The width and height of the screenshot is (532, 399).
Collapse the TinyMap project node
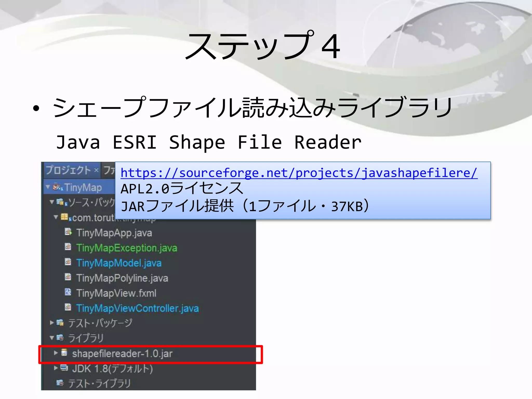(48, 187)
